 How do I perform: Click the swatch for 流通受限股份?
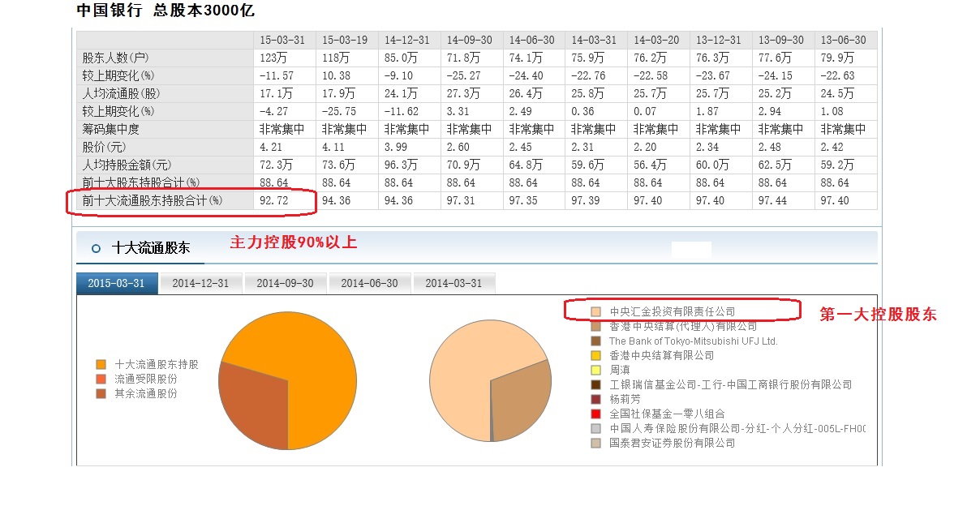[x=101, y=379]
